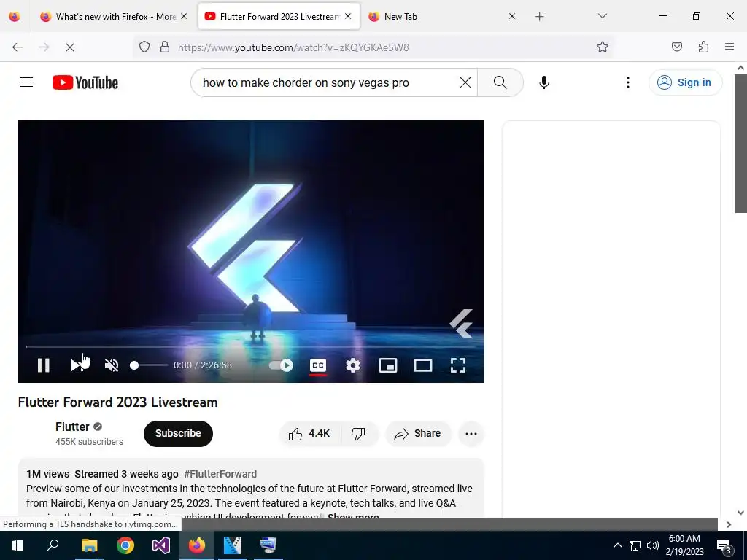Open Visual Studio from taskbar

click(161, 545)
